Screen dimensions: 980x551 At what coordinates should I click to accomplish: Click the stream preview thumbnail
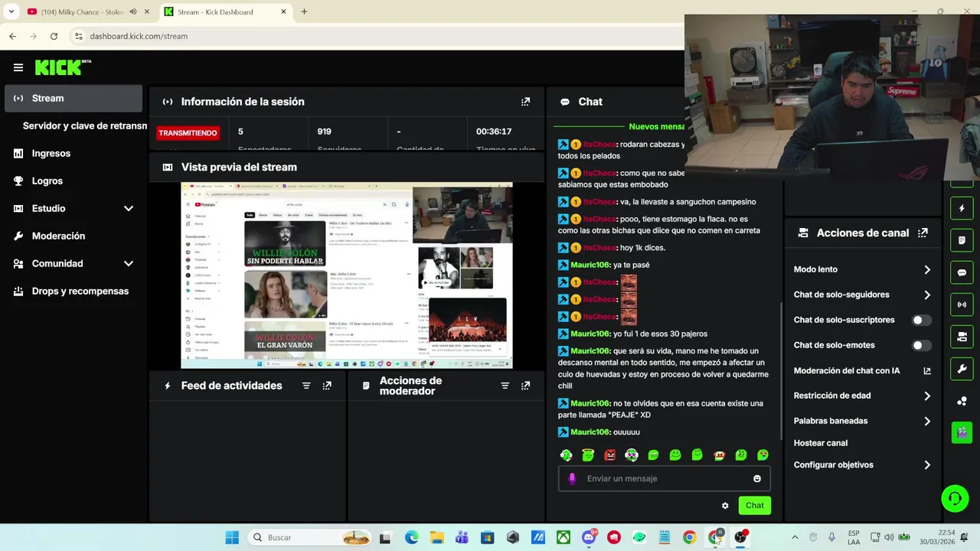click(x=346, y=275)
